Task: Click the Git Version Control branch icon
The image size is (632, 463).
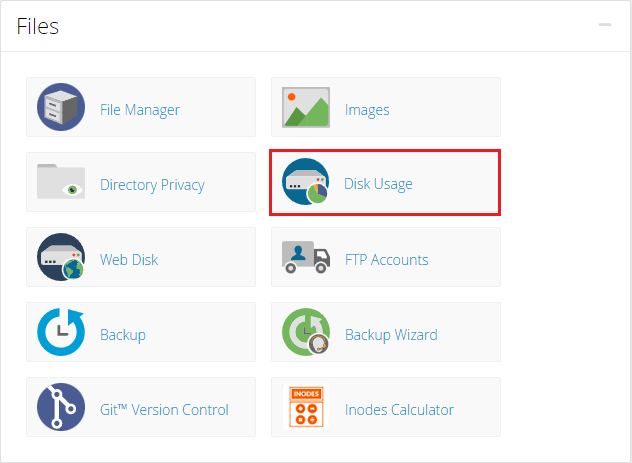Action: pyautogui.click(x=61, y=408)
